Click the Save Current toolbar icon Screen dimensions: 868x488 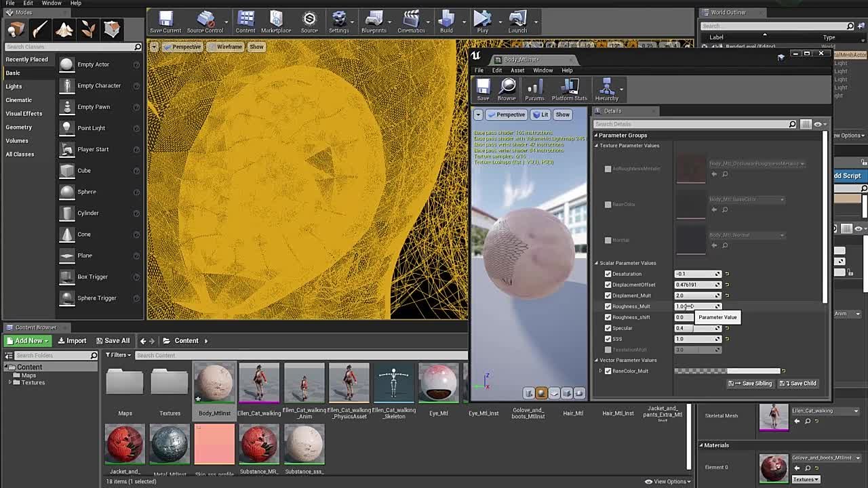(x=165, y=22)
